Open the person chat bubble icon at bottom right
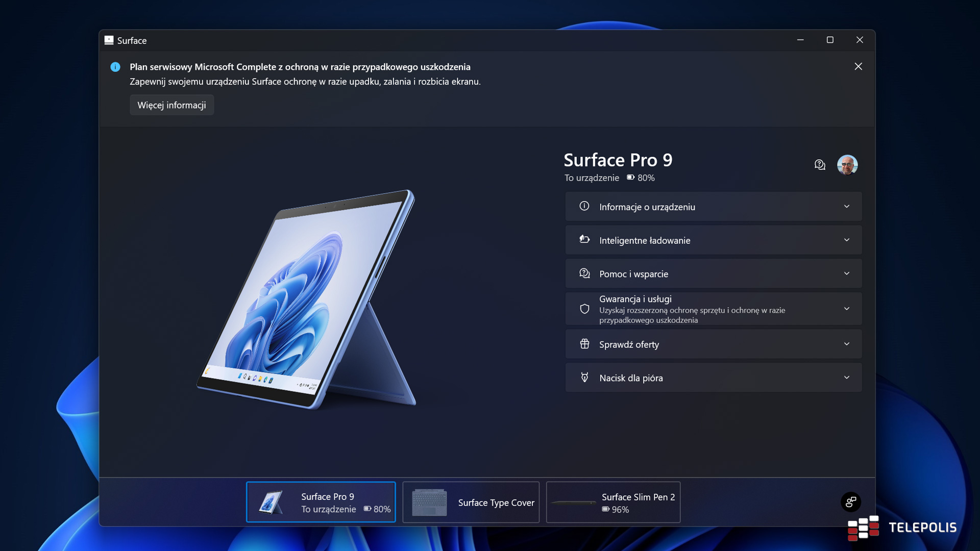The image size is (980, 551). [x=850, y=502]
